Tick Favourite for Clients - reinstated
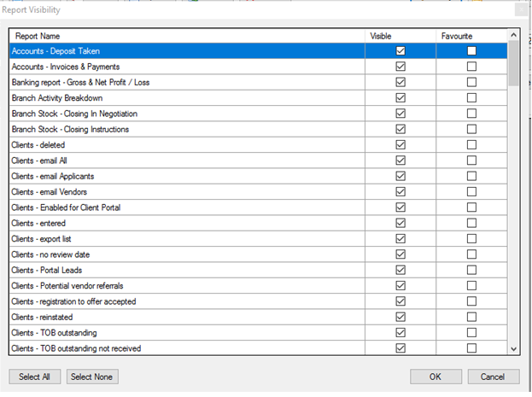The width and height of the screenshot is (532, 397). coord(471,317)
